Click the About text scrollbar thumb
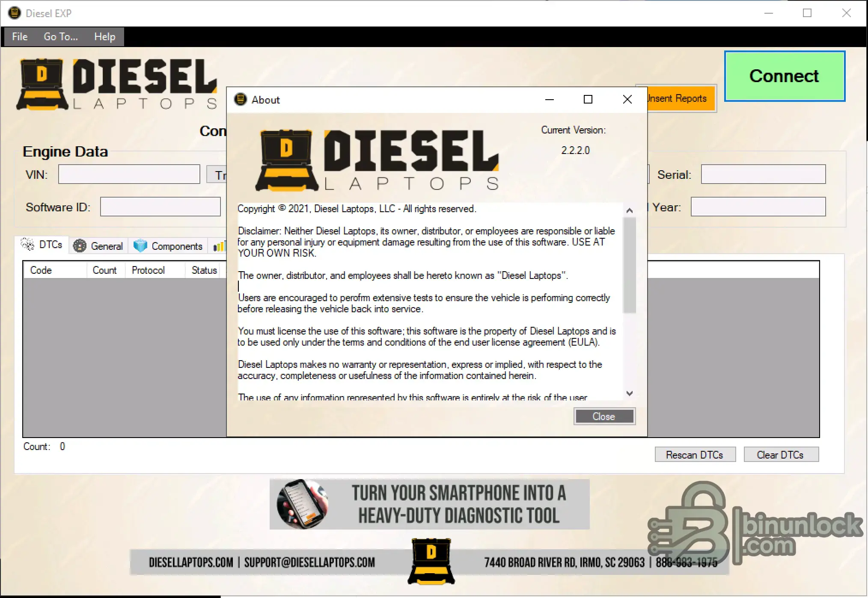868x598 pixels. (629, 265)
